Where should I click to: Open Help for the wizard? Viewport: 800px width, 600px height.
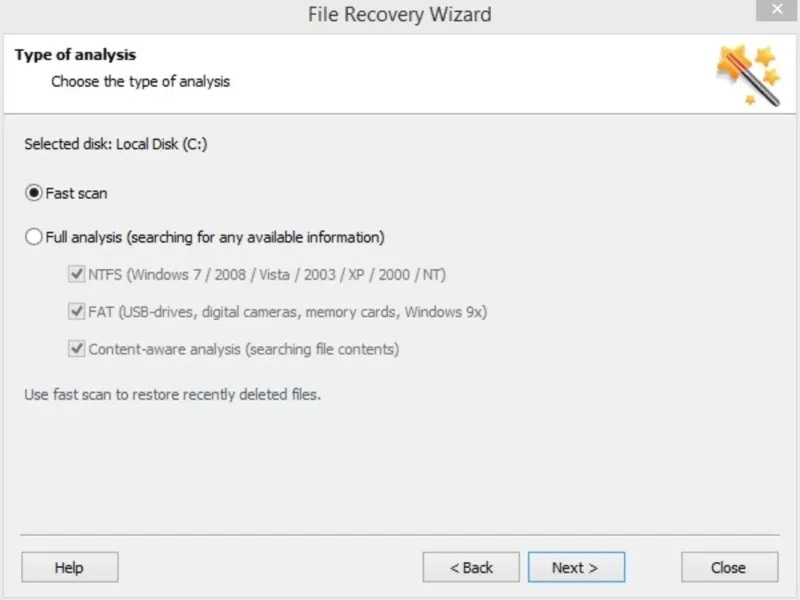pyautogui.click(x=70, y=567)
